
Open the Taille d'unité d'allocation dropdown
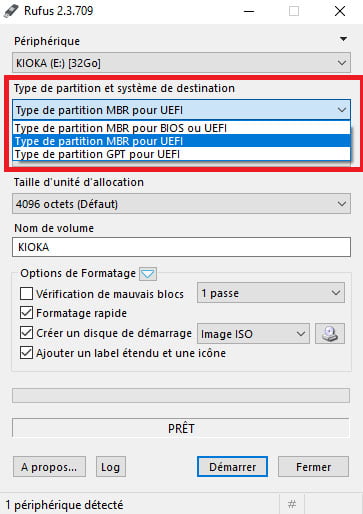[x=181, y=204]
